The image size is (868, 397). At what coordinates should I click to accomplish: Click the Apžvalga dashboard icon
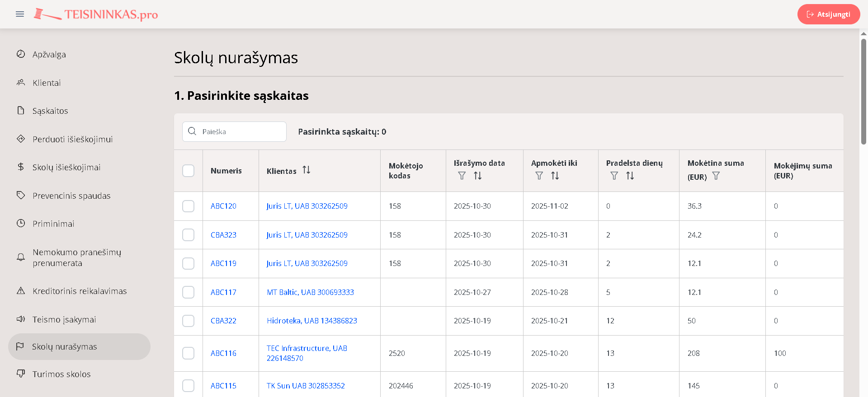21,54
